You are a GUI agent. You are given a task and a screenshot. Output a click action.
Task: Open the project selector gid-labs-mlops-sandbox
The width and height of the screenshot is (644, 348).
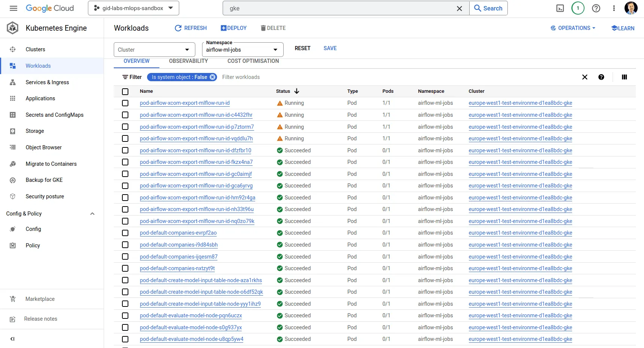[x=133, y=8]
